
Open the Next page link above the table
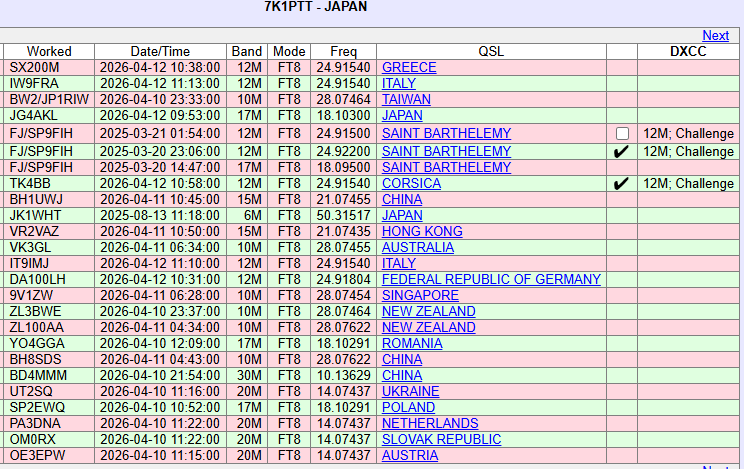[715, 36]
